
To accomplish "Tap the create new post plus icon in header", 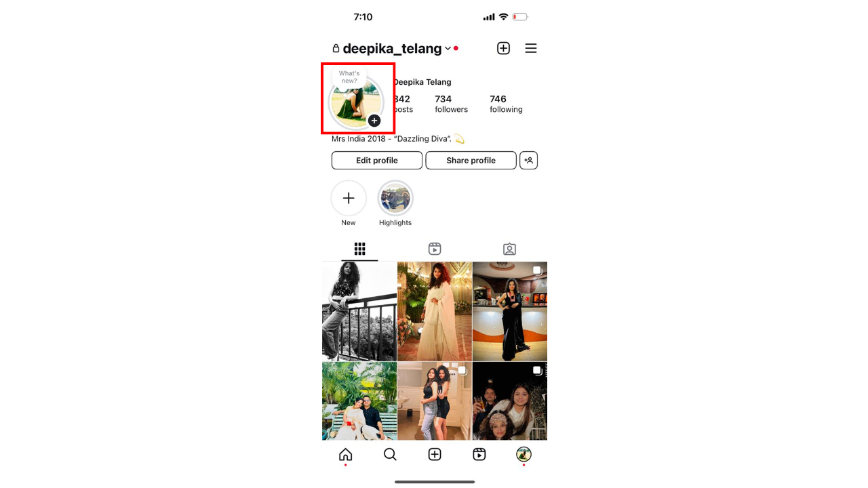I will tap(503, 48).
